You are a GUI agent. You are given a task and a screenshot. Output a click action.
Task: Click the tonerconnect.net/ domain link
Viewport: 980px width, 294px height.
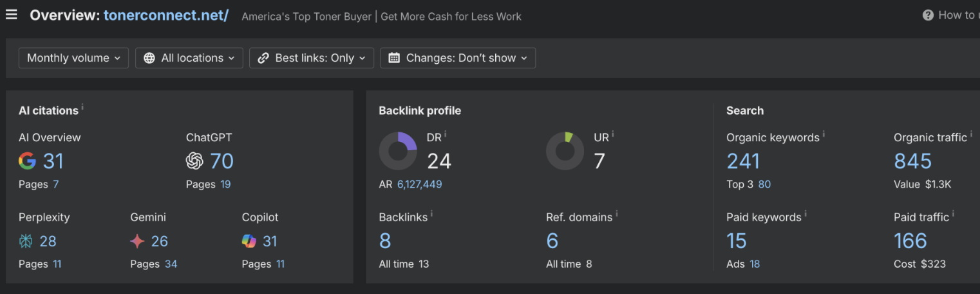(x=166, y=15)
